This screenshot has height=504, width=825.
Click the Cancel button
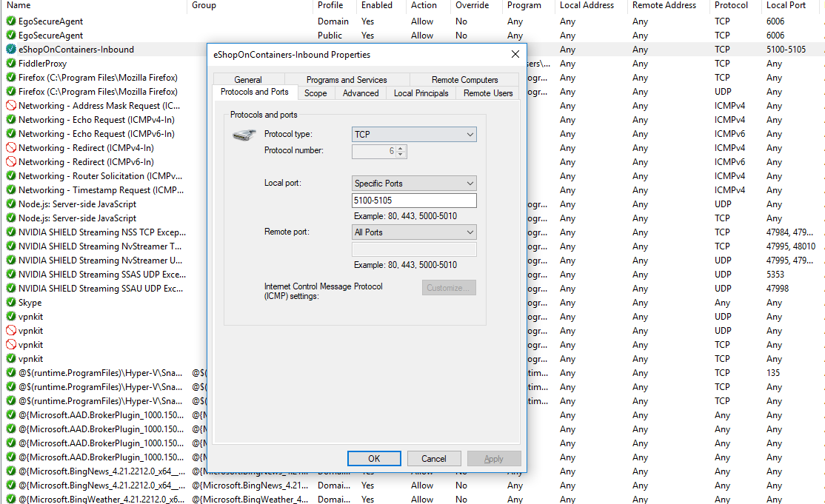pyautogui.click(x=433, y=458)
